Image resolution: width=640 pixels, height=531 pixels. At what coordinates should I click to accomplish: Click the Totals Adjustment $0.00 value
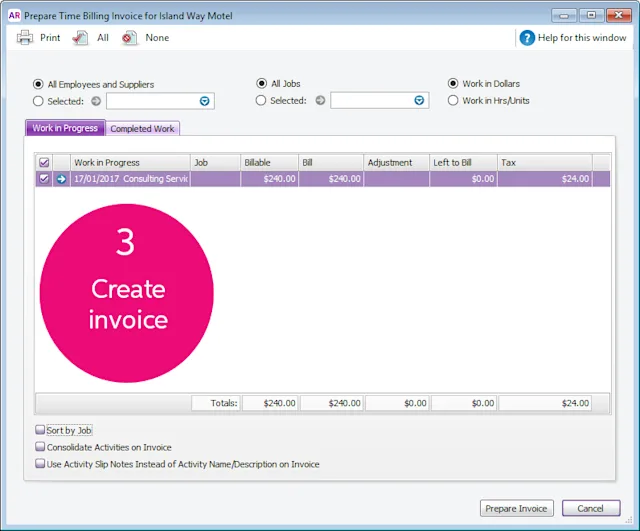pyautogui.click(x=396, y=403)
